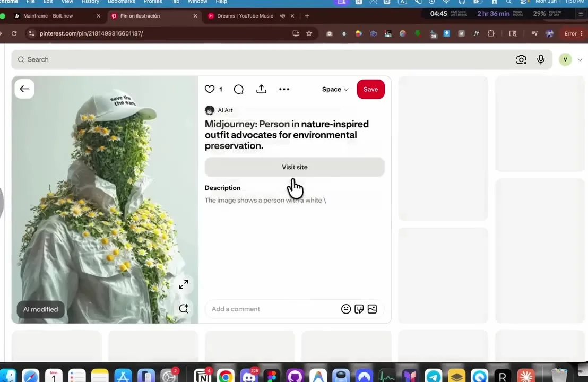Click the camera extension icon in toolbar

coord(329,34)
